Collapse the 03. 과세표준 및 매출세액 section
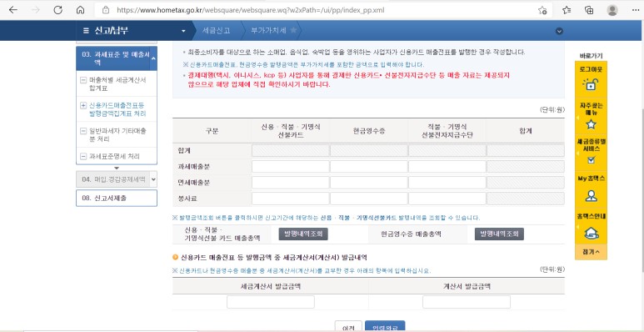 (x=153, y=58)
